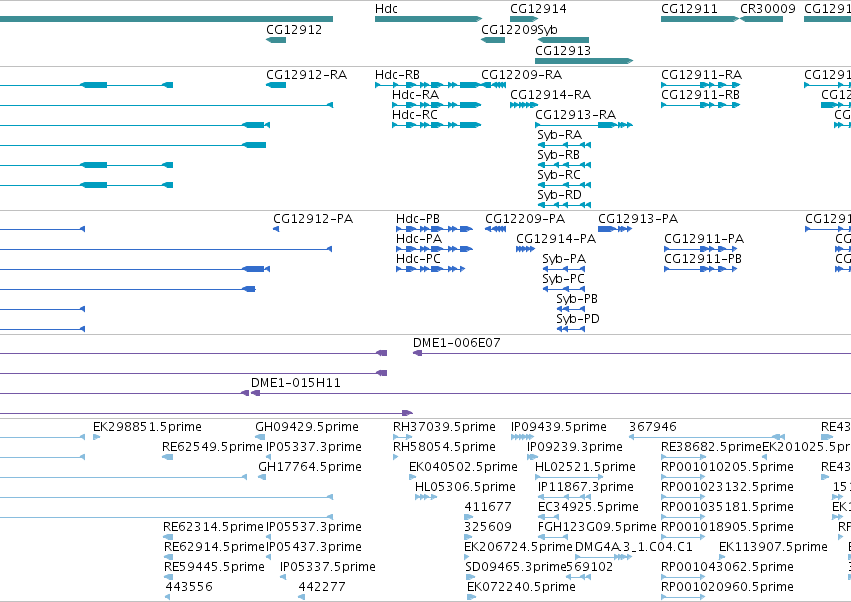
Task: Click the Syb-RD transcript label
Action: (560, 195)
